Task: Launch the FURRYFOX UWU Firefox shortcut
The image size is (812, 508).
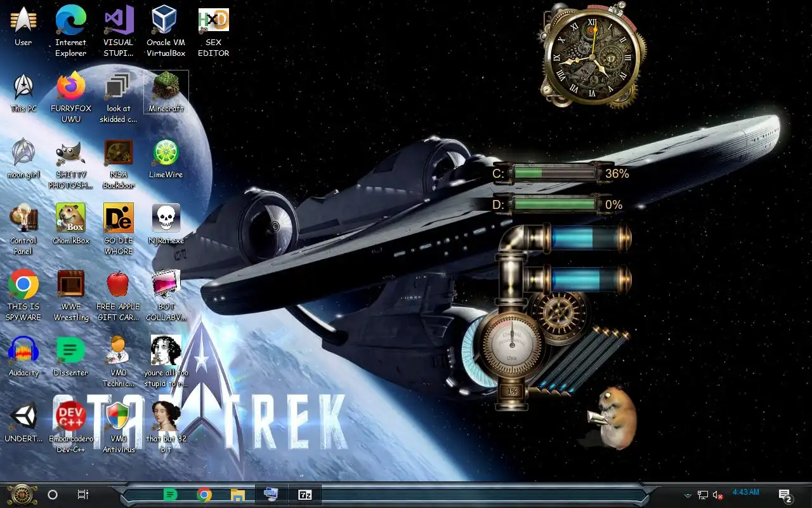Action: (70, 97)
